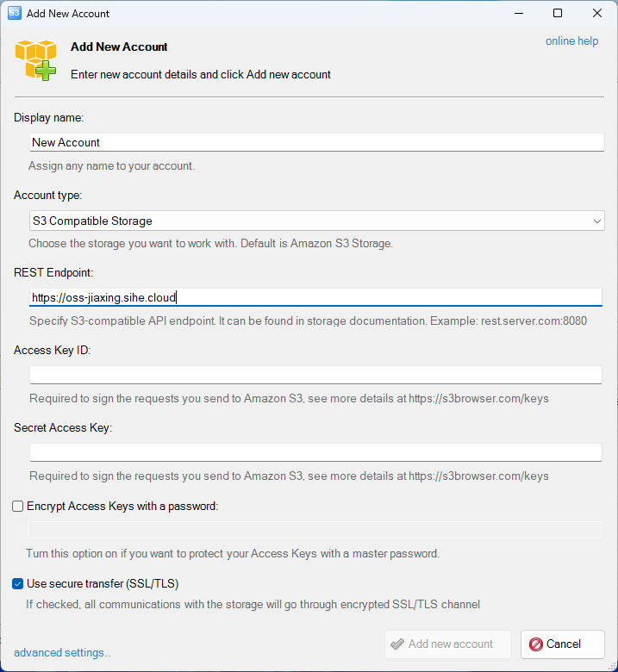Open advanced settings link
Viewport: 618px width, 672px height.
(x=62, y=653)
